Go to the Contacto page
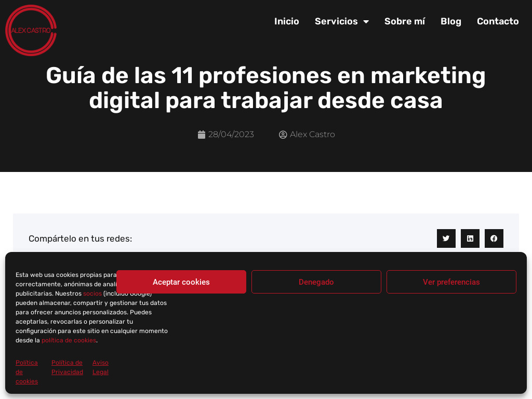 pos(497,21)
